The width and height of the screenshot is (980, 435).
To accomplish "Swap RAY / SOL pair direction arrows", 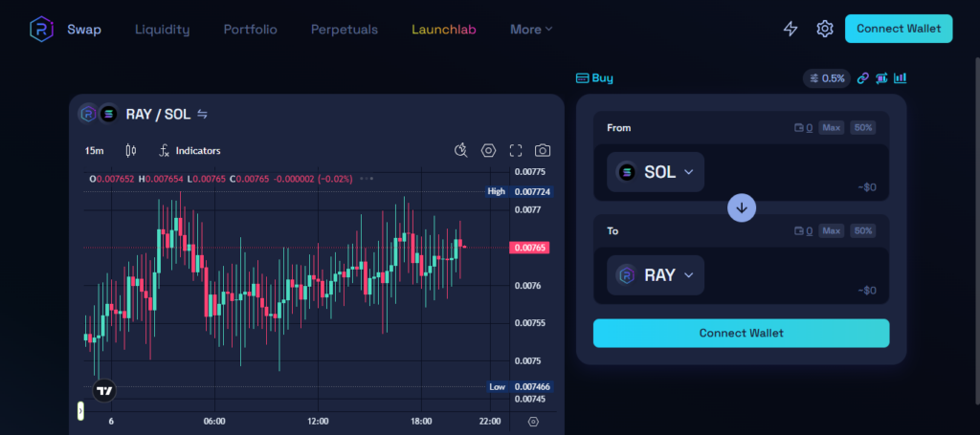I will pyautogui.click(x=203, y=115).
